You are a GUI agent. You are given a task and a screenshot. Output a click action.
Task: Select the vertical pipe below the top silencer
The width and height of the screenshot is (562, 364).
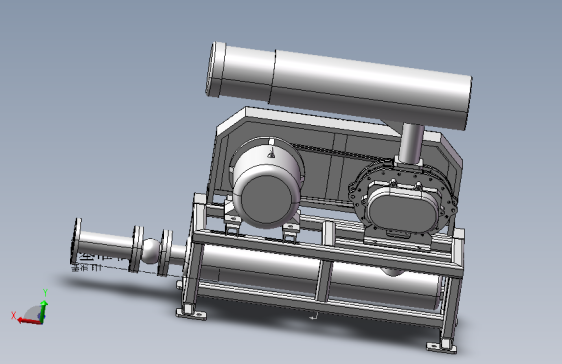pyautogui.click(x=411, y=143)
